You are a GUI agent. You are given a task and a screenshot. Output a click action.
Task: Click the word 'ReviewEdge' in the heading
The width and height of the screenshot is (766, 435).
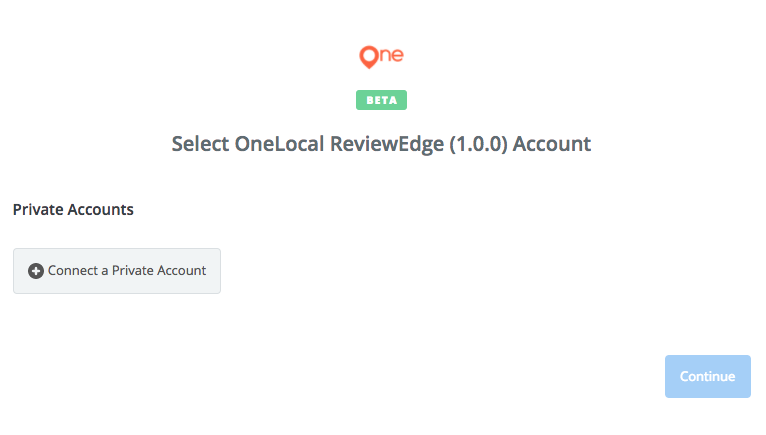[387, 144]
